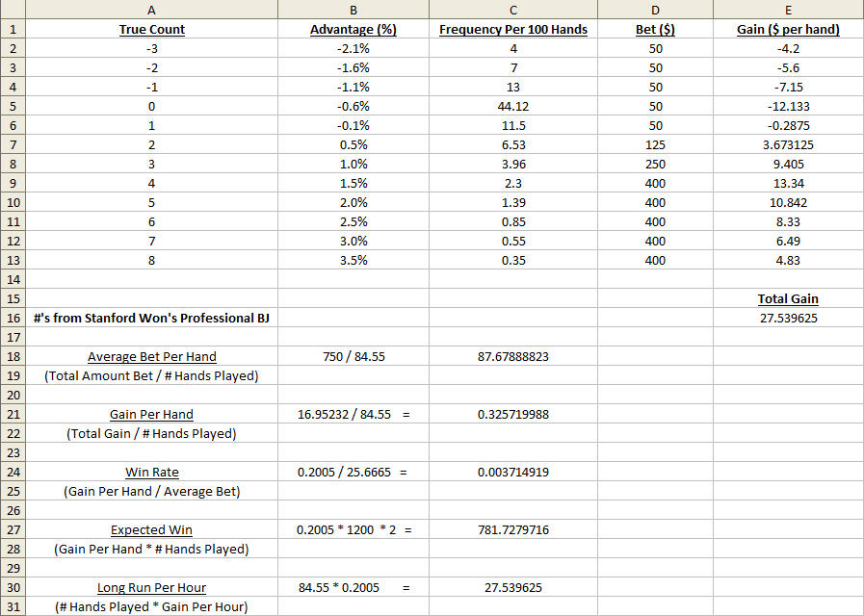Screen dimensions: 864x616
Task: Click the "Average Bet Per Hand" label
Action: pos(151,357)
